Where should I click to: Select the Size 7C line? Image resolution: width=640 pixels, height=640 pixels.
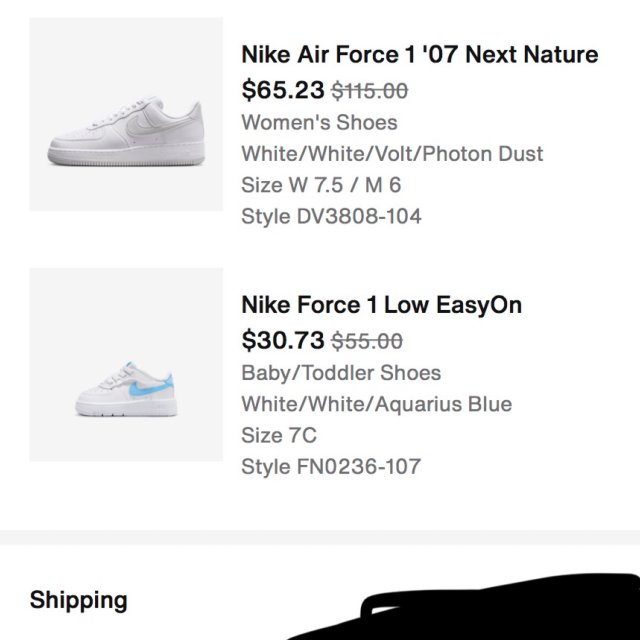[279, 434]
